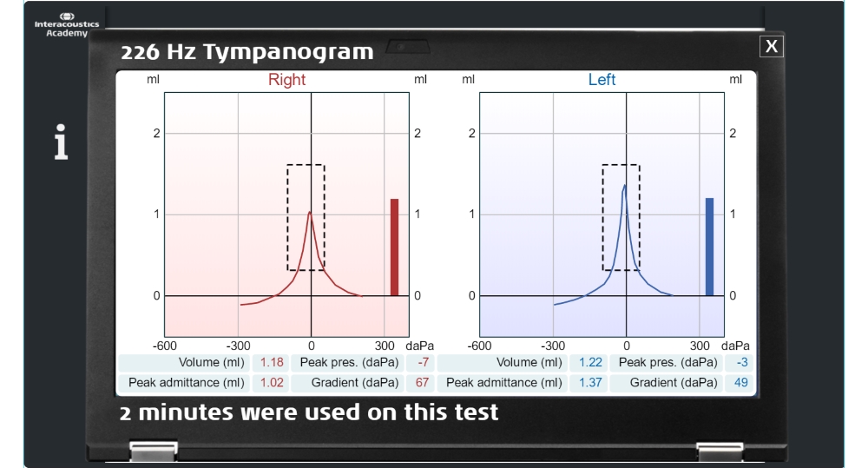Close the tympanogram window with X

tap(771, 47)
